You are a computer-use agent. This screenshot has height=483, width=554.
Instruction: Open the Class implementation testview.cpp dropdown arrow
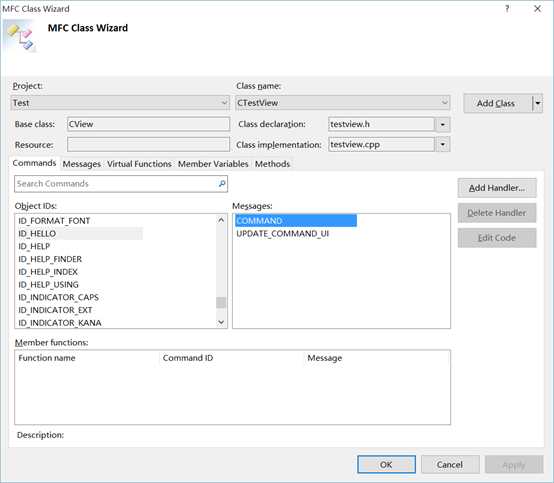(442, 145)
